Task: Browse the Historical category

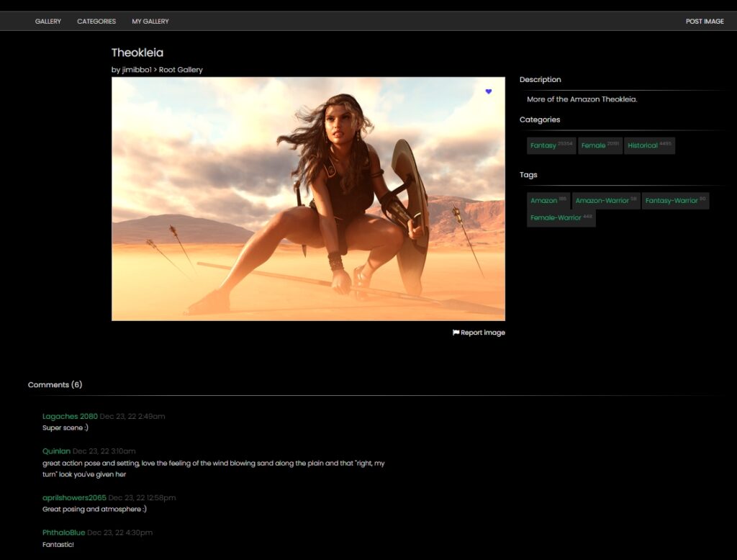Action: pyautogui.click(x=643, y=145)
